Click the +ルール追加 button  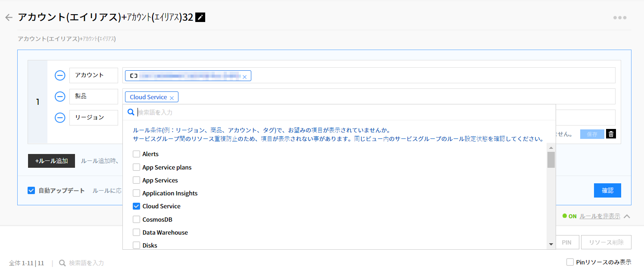point(51,161)
